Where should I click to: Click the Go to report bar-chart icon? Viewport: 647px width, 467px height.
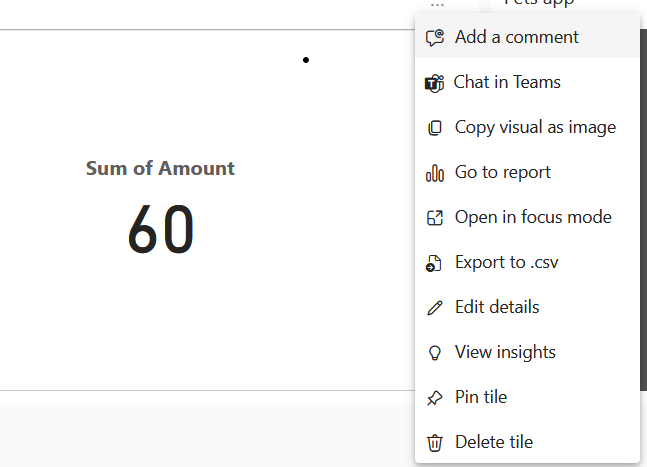pos(434,173)
